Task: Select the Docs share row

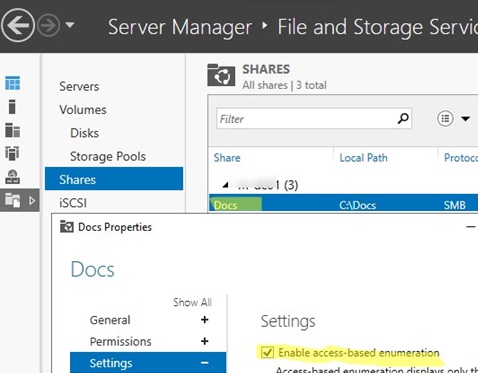Action: (343, 203)
